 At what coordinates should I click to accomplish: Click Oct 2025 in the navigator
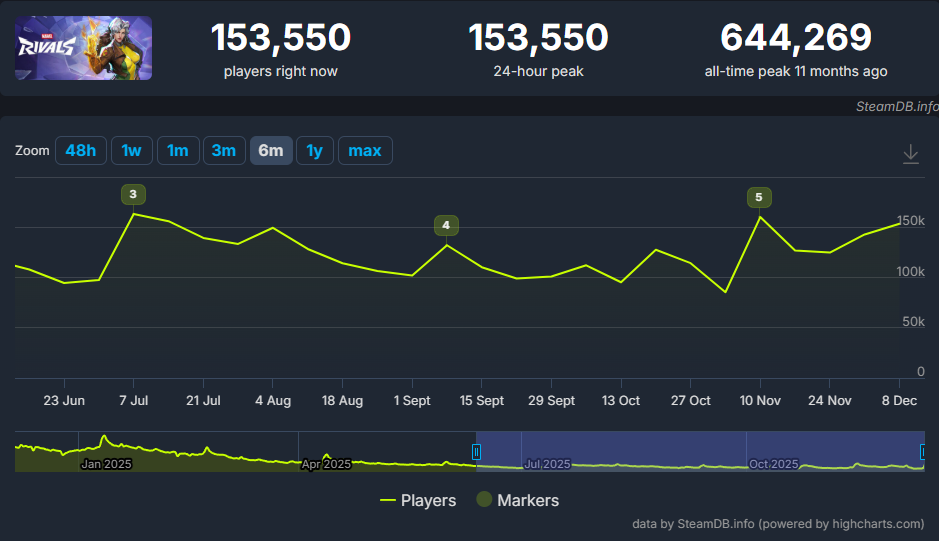773,464
